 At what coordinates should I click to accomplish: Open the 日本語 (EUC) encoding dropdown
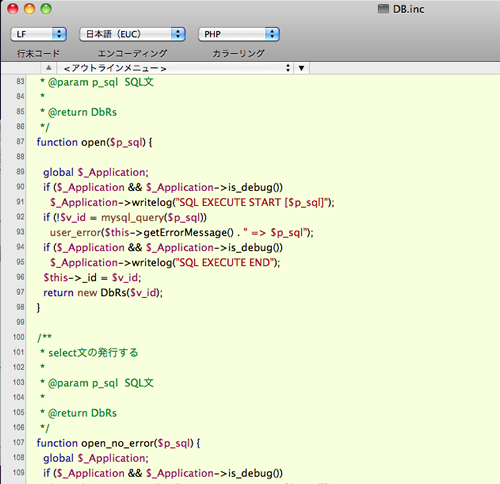click(132, 34)
